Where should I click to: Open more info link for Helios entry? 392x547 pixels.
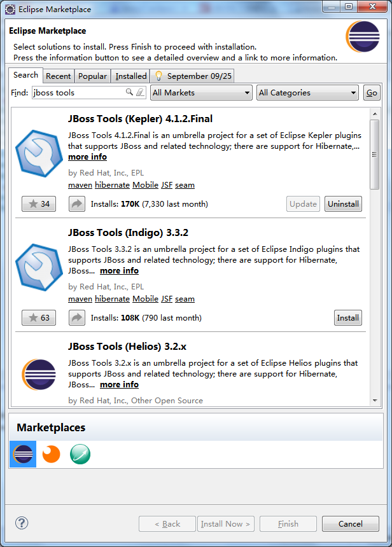tap(120, 384)
